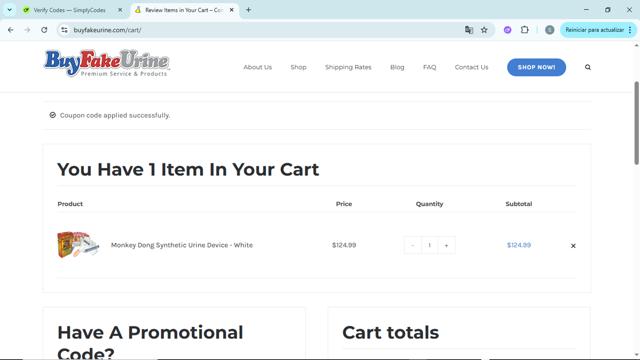Viewport: 640px width, 360px height.
Task: Reload the current page
Action: point(44,30)
